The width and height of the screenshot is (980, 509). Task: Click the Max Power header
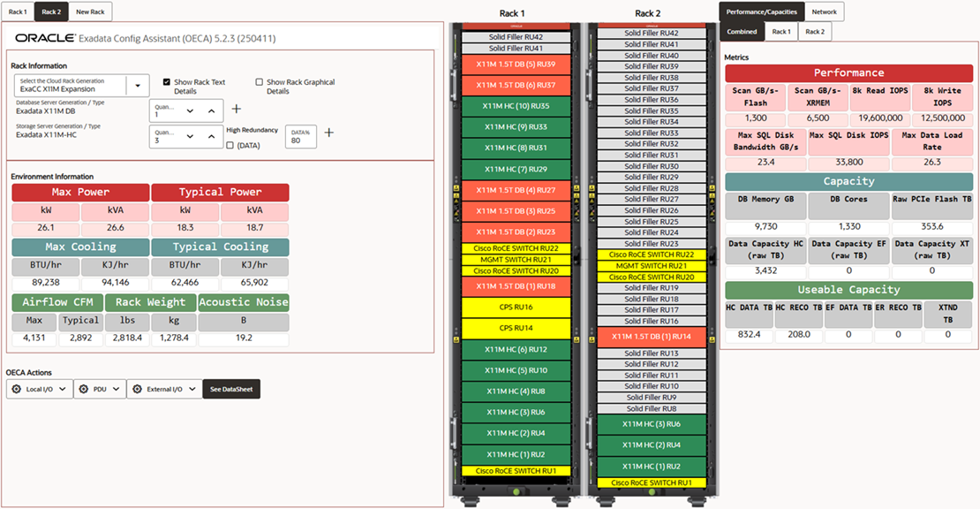click(80, 192)
